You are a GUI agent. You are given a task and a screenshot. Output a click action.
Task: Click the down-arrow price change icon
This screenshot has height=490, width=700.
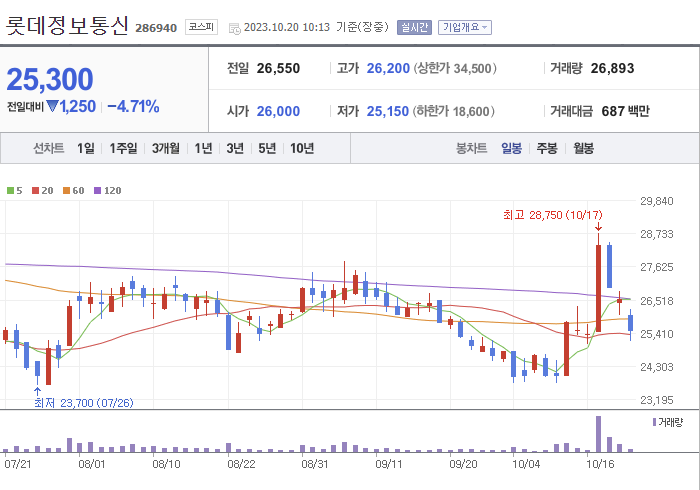[52, 106]
